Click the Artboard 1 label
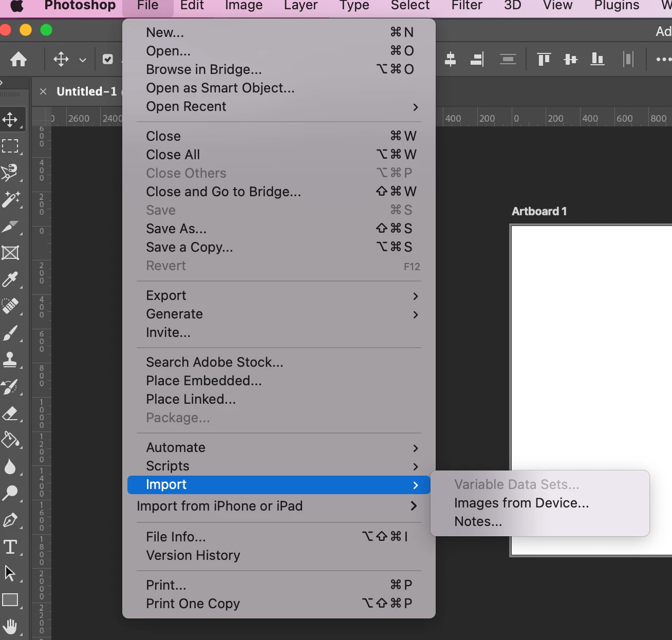Viewport: 672px width, 640px height. click(539, 212)
